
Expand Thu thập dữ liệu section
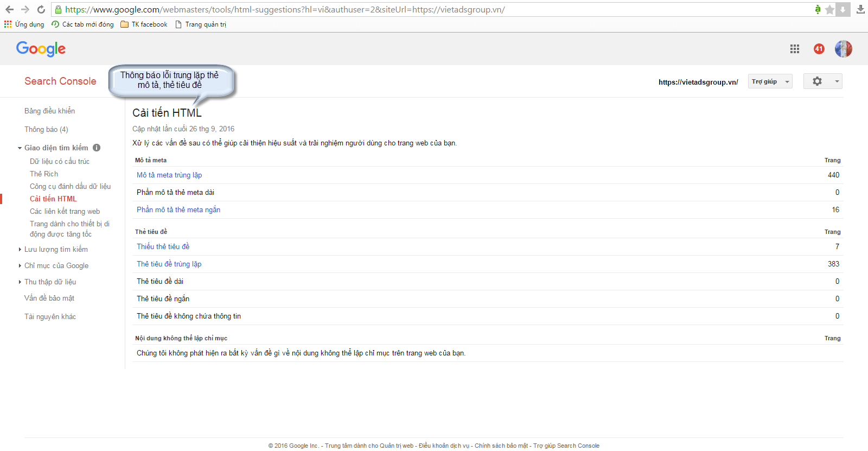point(20,282)
